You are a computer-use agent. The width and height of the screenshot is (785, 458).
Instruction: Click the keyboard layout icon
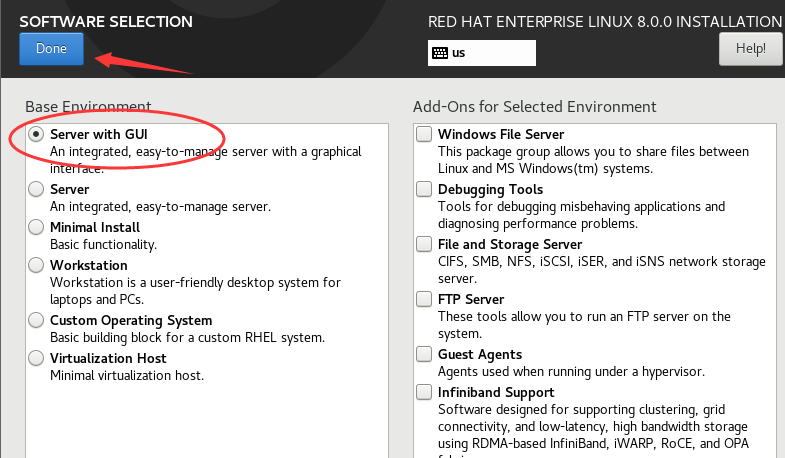tap(439, 53)
